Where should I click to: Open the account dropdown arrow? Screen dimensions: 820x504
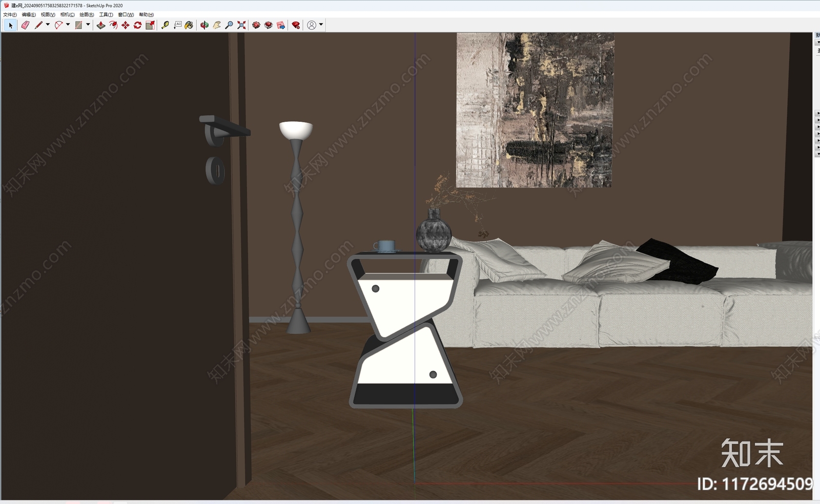321,25
